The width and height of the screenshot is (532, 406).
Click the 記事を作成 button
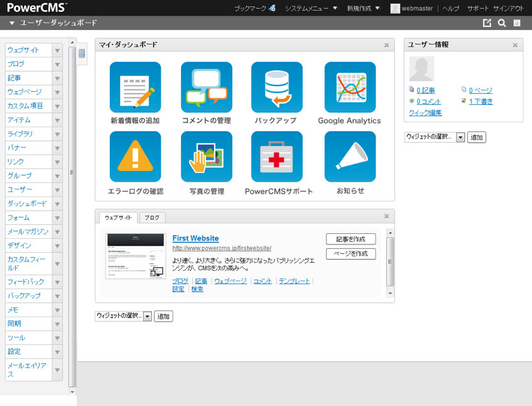pyautogui.click(x=351, y=239)
